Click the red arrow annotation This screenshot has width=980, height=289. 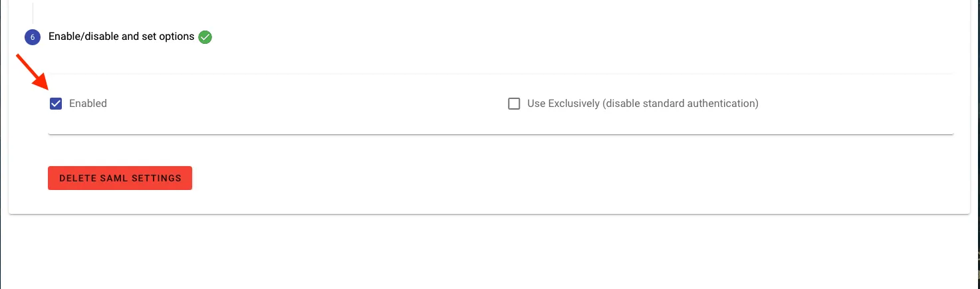31,73
